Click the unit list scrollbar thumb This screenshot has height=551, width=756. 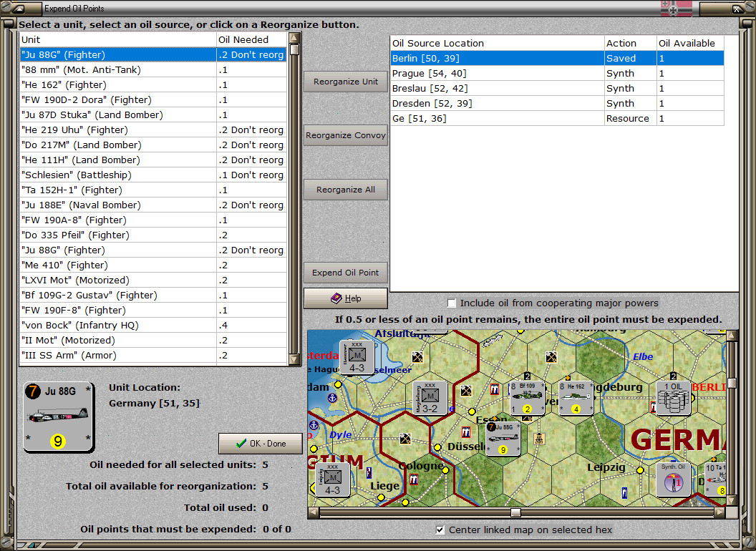(294, 49)
